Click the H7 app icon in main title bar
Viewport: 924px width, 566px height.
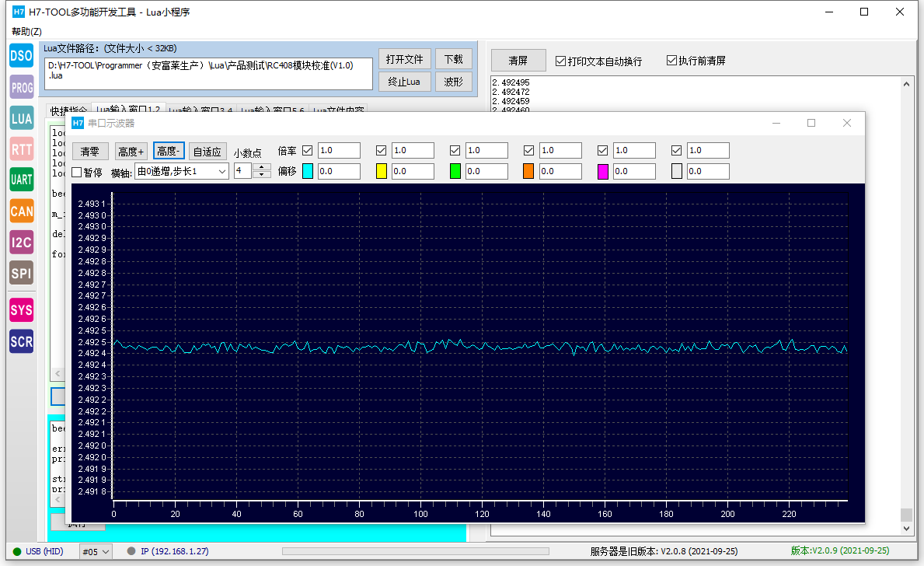(x=19, y=12)
